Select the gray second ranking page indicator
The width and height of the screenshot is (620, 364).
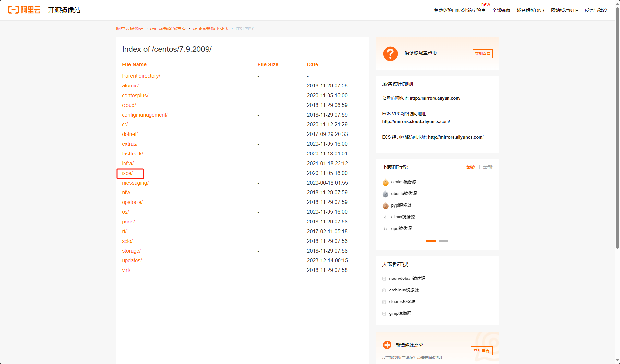point(444,241)
